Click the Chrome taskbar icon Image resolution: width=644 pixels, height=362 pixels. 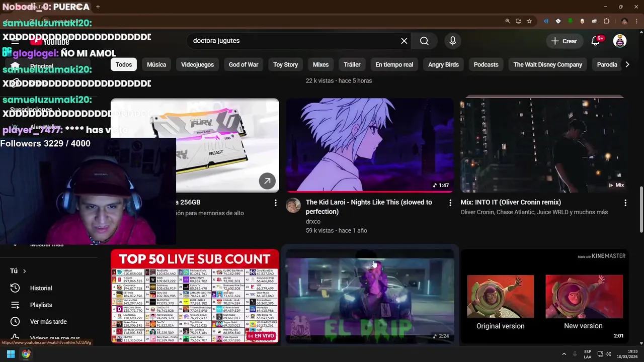[x=26, y=354]
